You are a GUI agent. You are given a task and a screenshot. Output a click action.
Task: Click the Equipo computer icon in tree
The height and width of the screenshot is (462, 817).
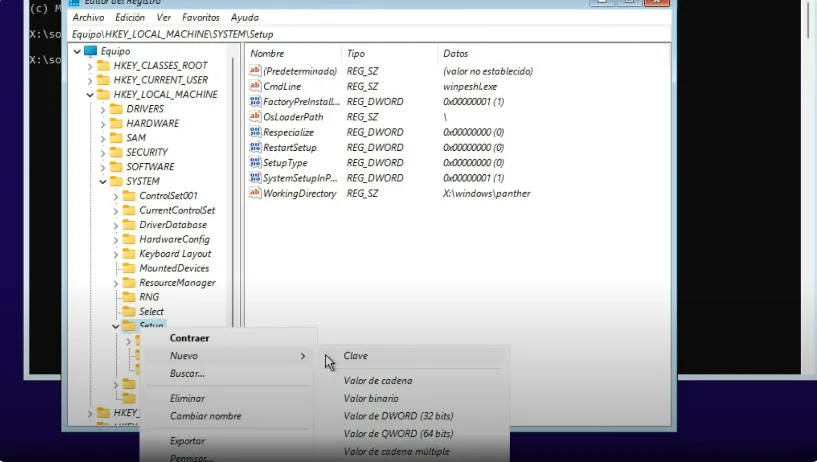pos(91,51)
